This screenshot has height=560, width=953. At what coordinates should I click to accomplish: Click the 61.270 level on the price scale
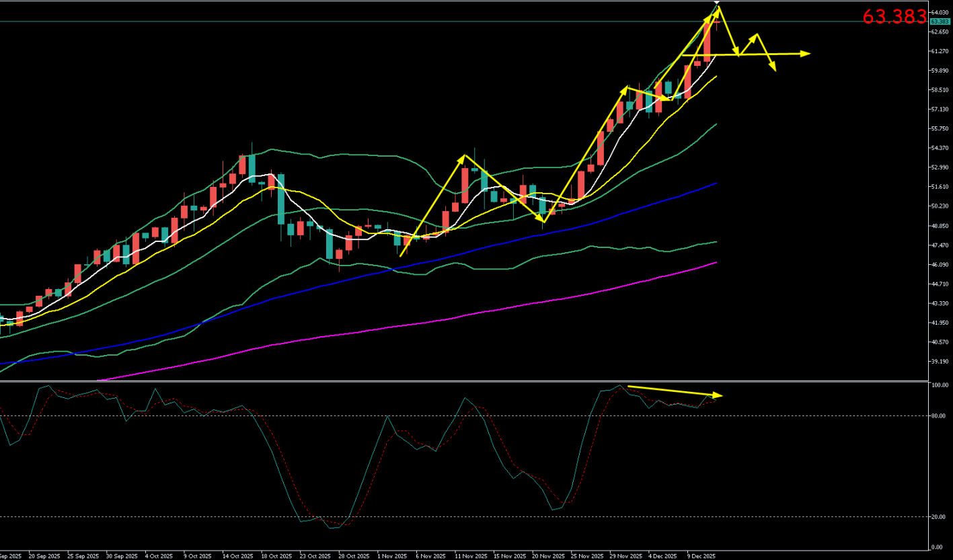tap(939, 51)
